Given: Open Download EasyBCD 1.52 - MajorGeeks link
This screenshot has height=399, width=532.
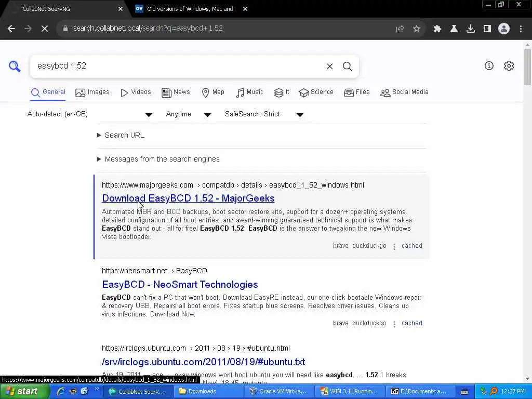Looking at the screenshot, I should pyautogui.click(x=188, y=198).
